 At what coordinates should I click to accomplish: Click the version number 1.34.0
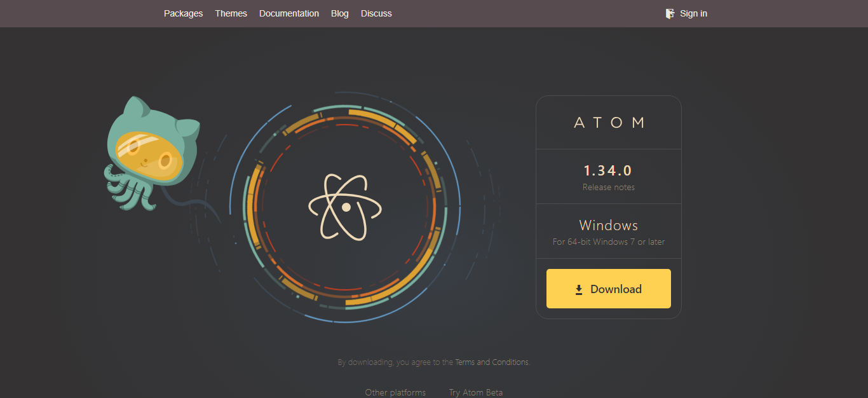coord(608,170)
